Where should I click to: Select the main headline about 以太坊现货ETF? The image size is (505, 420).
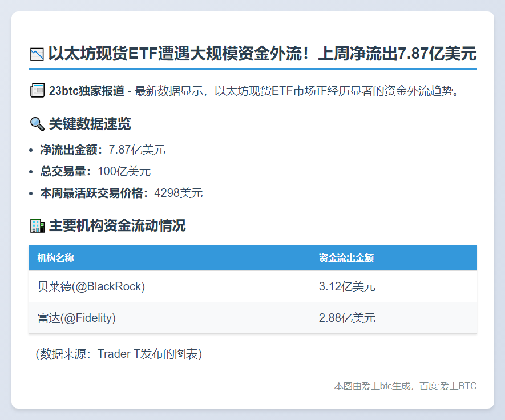pos(262,54)
